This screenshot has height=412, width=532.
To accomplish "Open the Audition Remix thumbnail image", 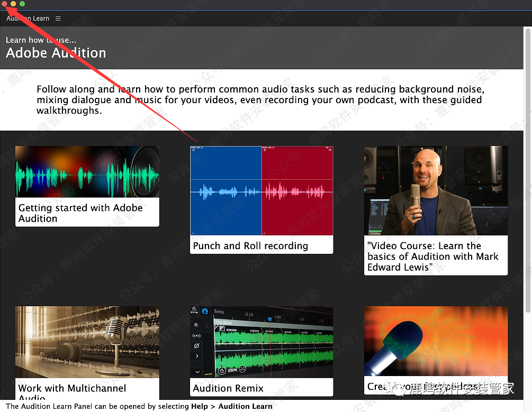I will (x=262, y=342).
